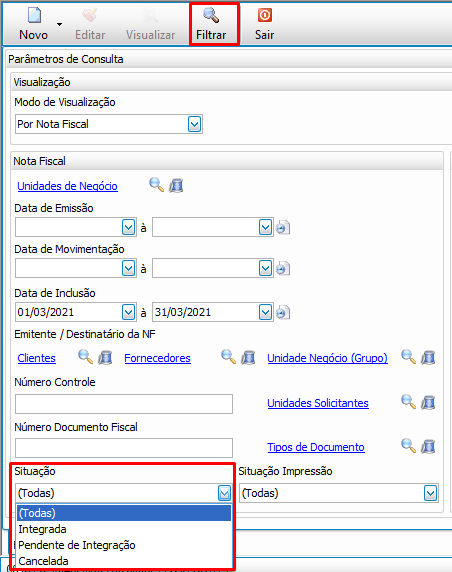Open Data de Movimentação end date dropdown
This screenshot has width=452, height=572.
266,269
